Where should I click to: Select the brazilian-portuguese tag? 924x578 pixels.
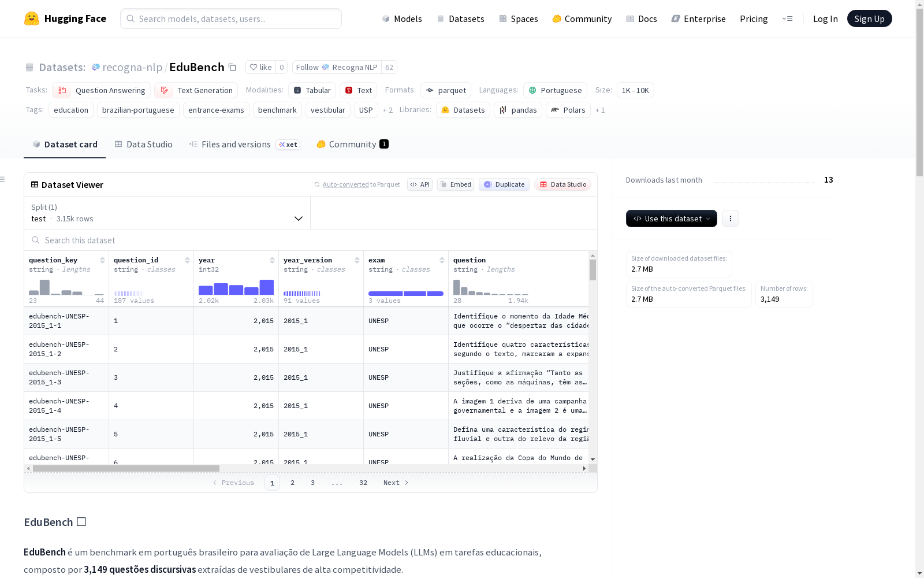(138, 110)
